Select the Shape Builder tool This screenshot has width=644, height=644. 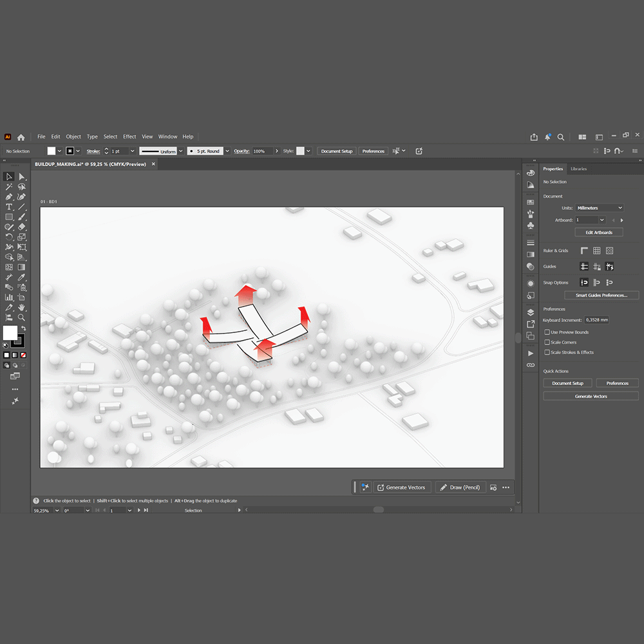(x=8, y=257)
